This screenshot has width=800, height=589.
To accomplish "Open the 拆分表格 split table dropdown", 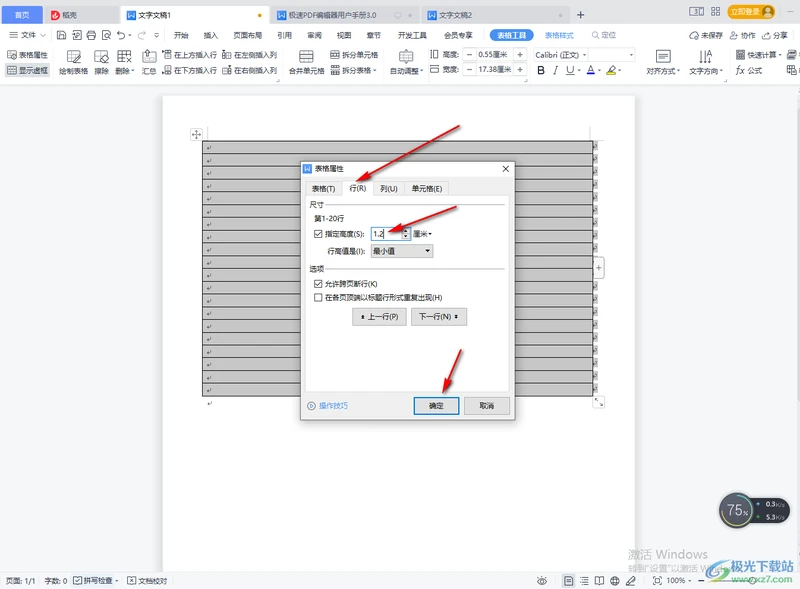I will 353,70.
